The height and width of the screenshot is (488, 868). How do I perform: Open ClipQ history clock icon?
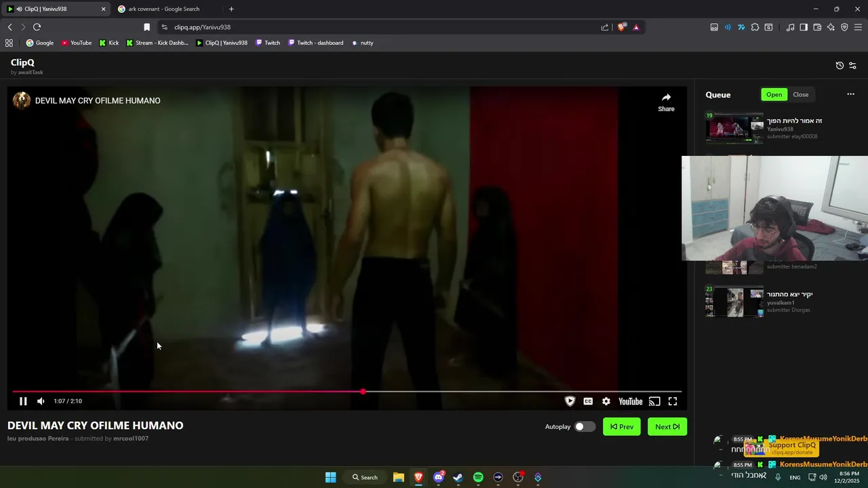[840, 66]
